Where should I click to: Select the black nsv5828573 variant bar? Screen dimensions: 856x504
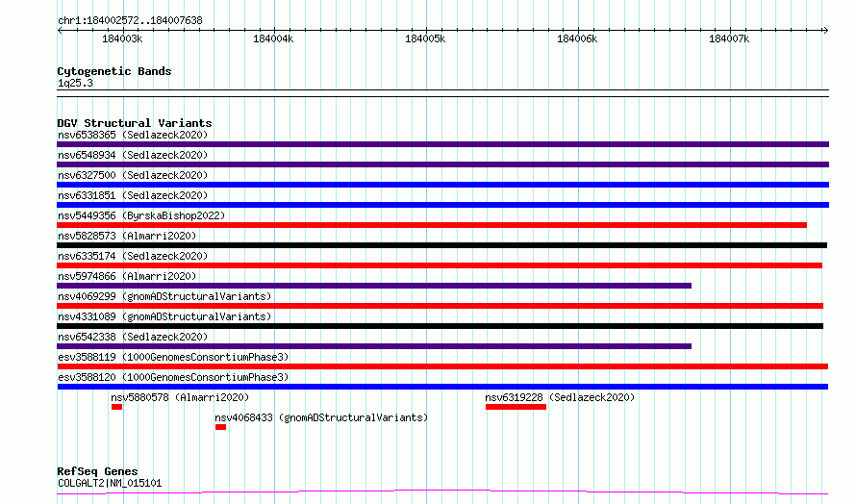[x=441, y=245]
